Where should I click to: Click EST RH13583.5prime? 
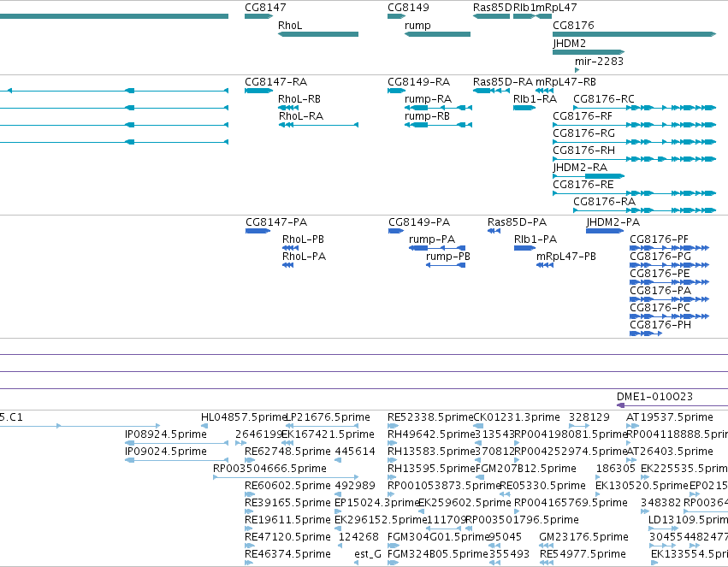[393, 460]
